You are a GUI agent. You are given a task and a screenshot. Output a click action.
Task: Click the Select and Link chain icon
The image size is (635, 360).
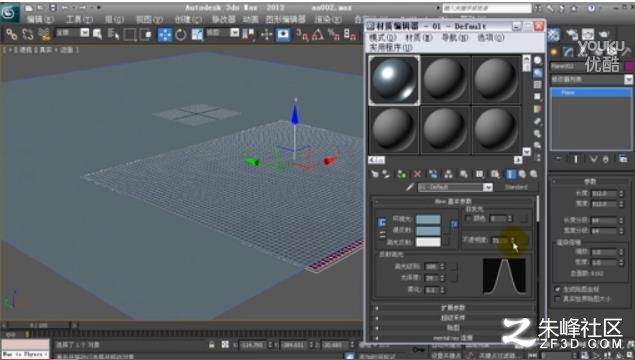[11, 34]
